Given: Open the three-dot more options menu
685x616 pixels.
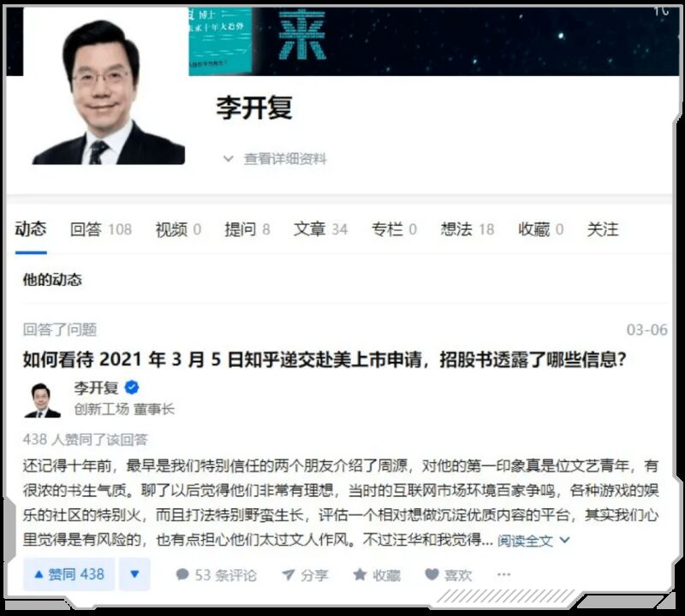Looking at the screenshot, I should (x=503, y=575).
